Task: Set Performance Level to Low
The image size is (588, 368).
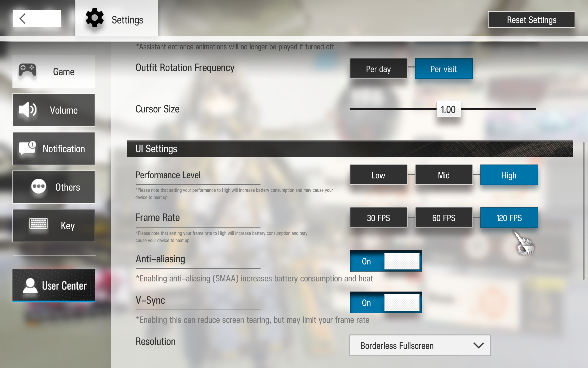Action: pyautogui.click(x=379, y=175)
